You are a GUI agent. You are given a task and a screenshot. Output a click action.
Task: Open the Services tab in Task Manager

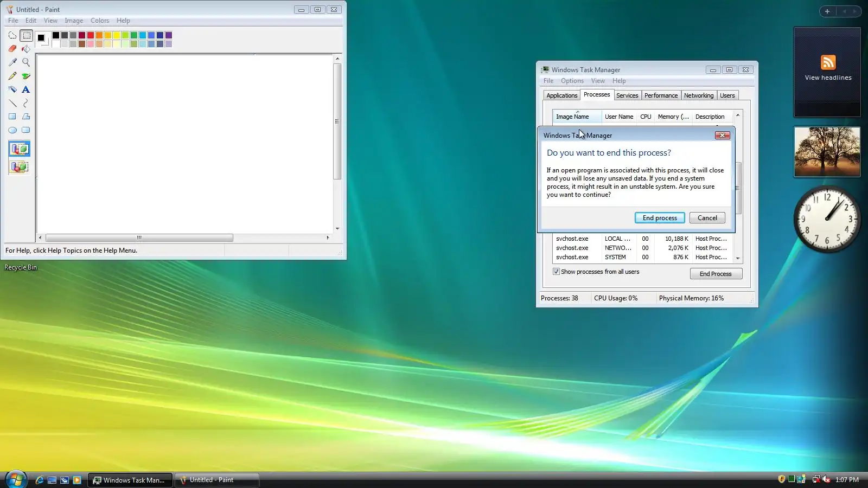627,95
